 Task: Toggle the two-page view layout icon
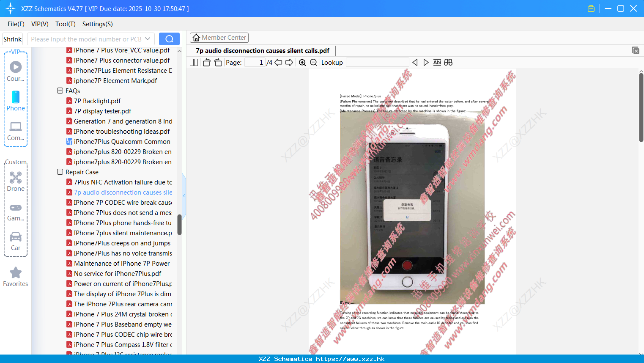194,63
